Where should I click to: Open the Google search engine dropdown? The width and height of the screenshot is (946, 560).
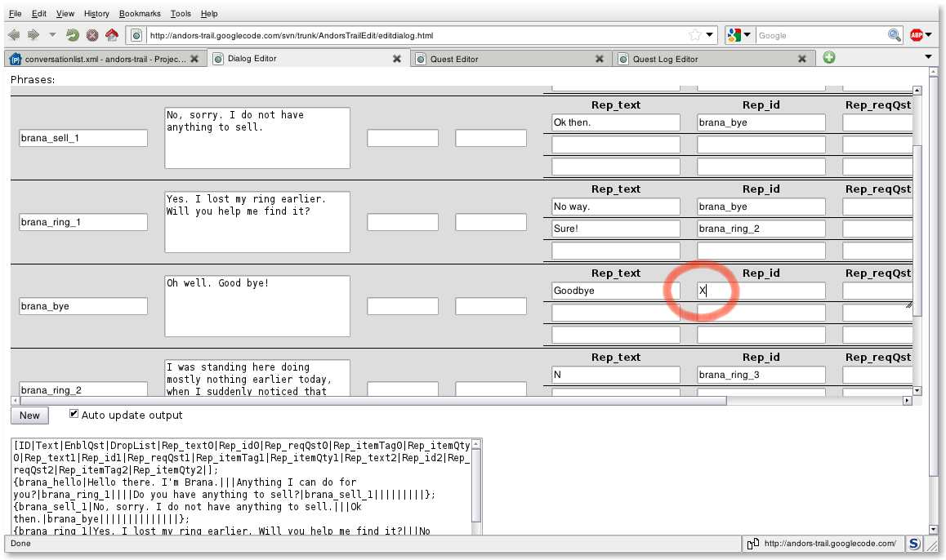tap(737, 35)
